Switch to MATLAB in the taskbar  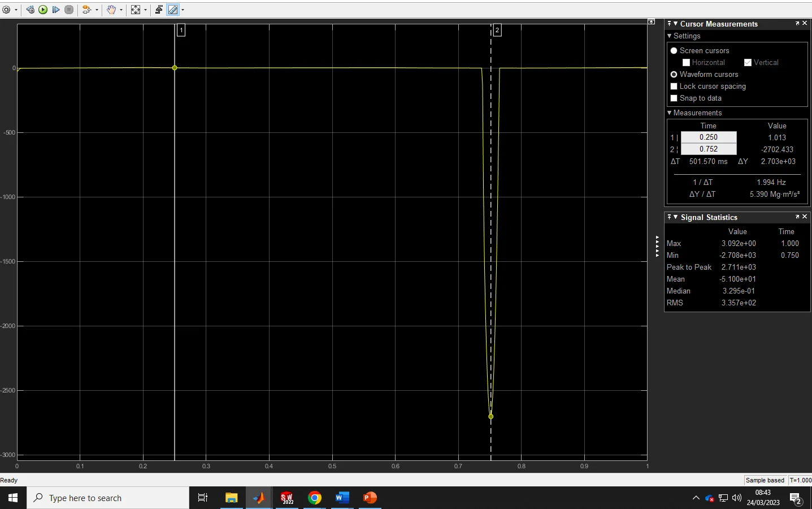[x=259, y=498]
